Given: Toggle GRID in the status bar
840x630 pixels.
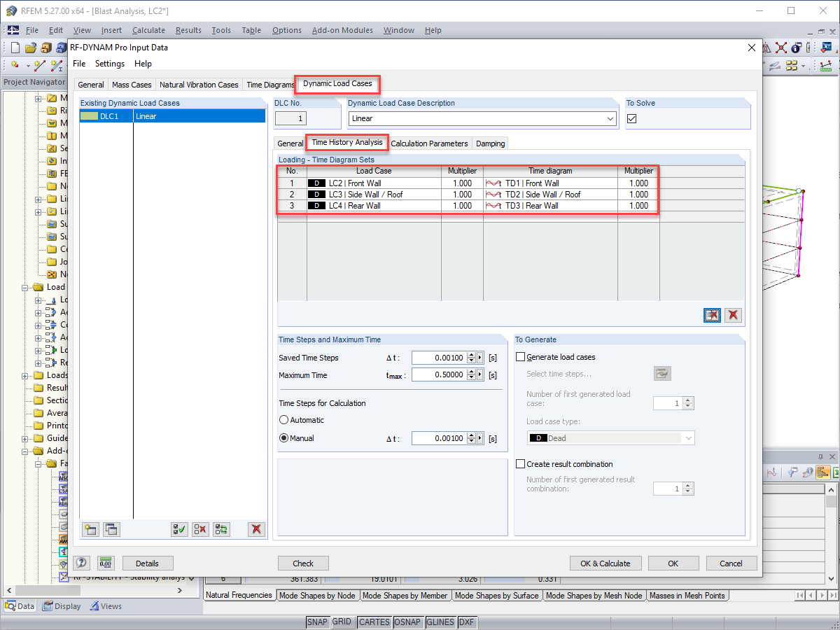Looking at the screenshot, I should coord(342,622).
